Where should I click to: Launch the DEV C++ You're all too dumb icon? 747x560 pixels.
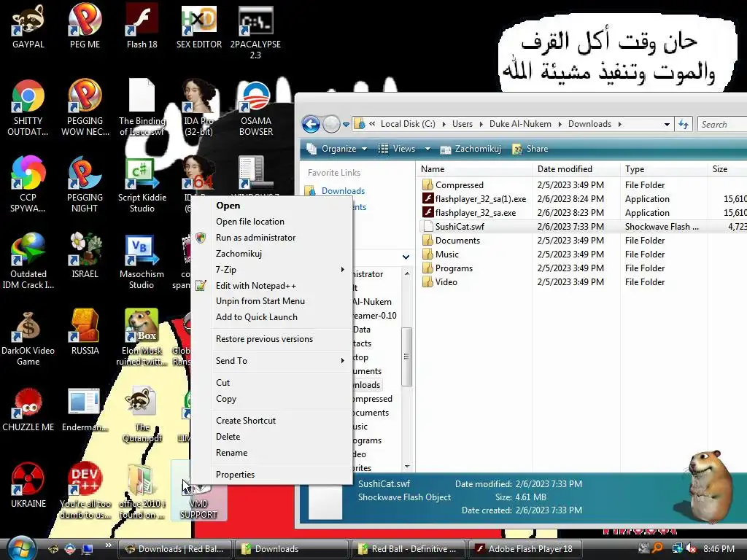(x=85, y=491)
